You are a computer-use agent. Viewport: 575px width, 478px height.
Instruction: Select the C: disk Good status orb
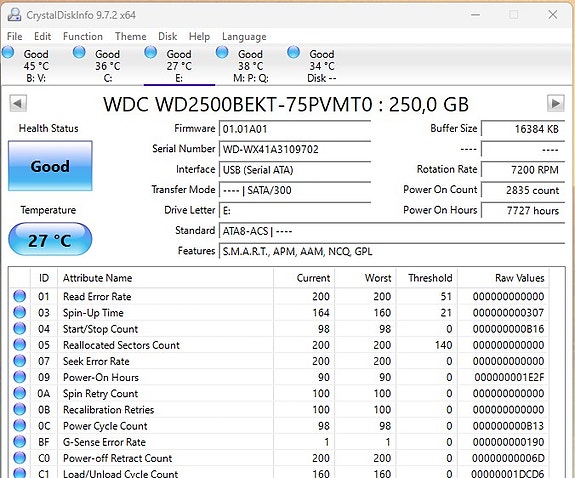coord(79,52)
